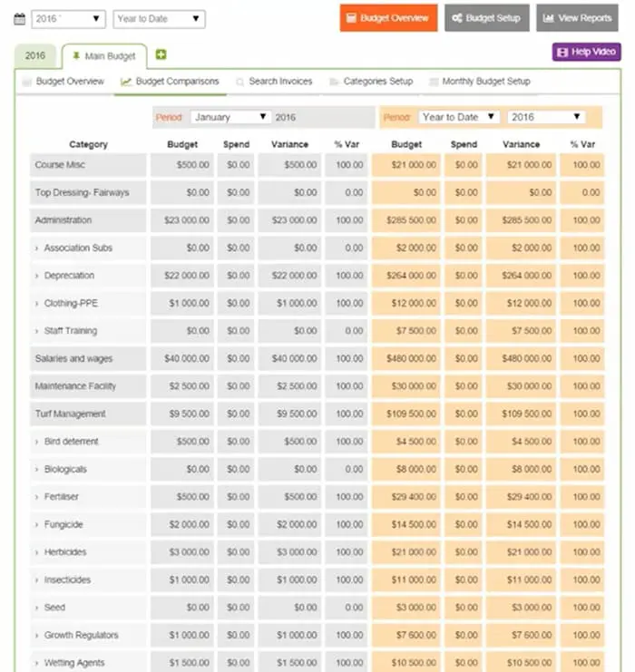Play the Help Video

586,52
